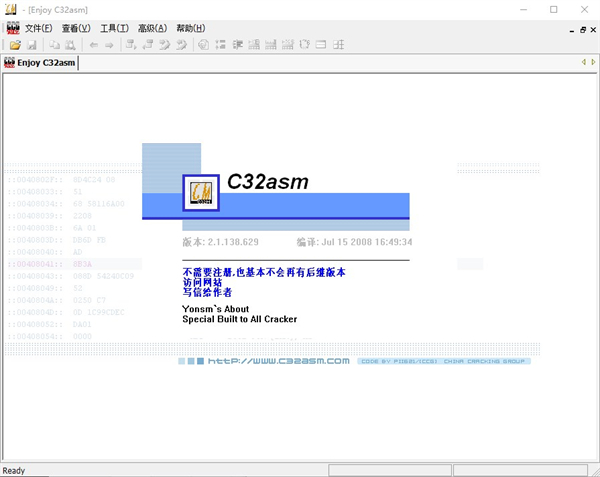Click the list view toolbar icon

[x=220, y=45]
